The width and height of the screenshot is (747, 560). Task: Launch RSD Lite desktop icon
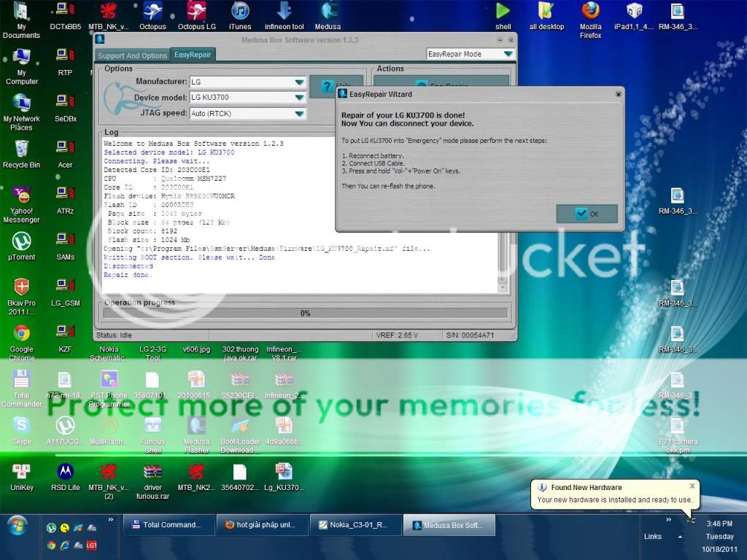pos(65,477)
